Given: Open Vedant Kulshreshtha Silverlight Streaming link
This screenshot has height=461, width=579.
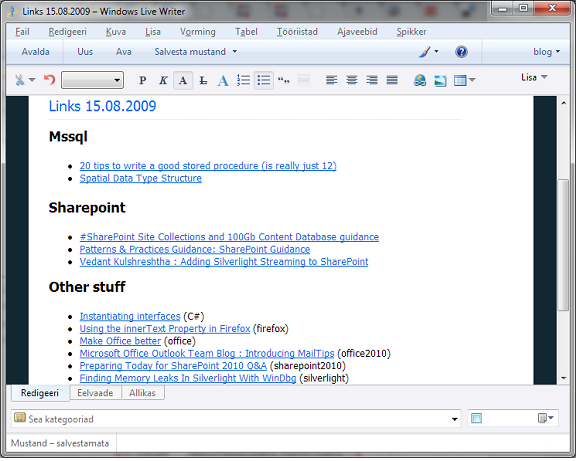Looking at the screenshot, I should (x=224, y=262).
